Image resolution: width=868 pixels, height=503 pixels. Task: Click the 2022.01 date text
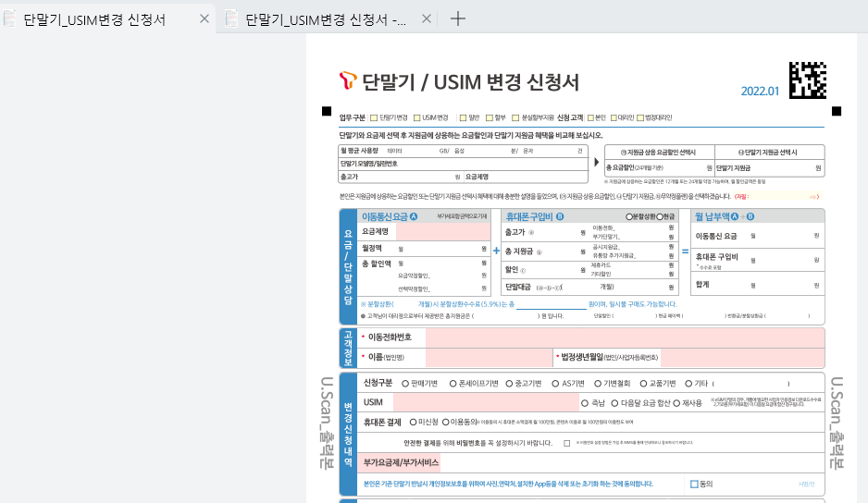click(760, 92)
